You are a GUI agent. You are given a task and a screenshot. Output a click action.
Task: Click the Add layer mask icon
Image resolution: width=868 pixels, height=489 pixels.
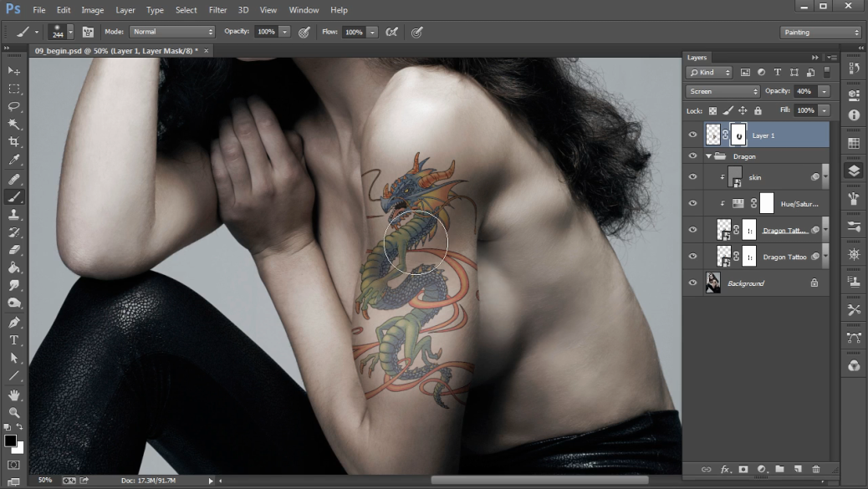point(743,469)
